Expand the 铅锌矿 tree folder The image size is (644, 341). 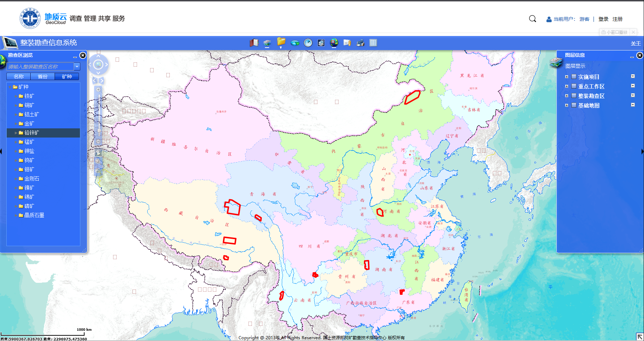coord(16,133)
